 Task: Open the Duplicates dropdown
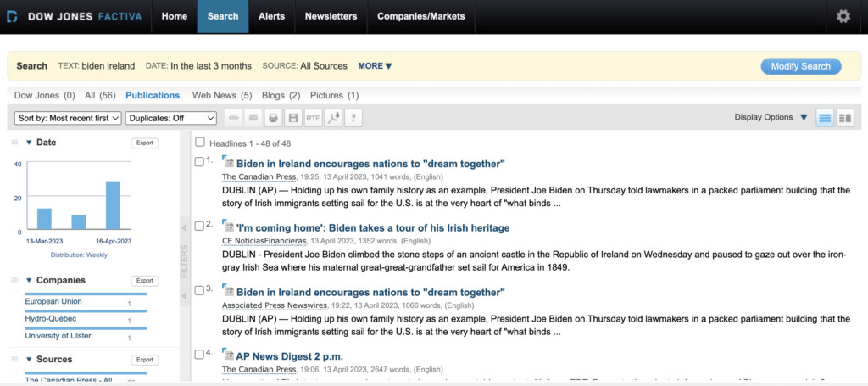(x=171, y=118)
